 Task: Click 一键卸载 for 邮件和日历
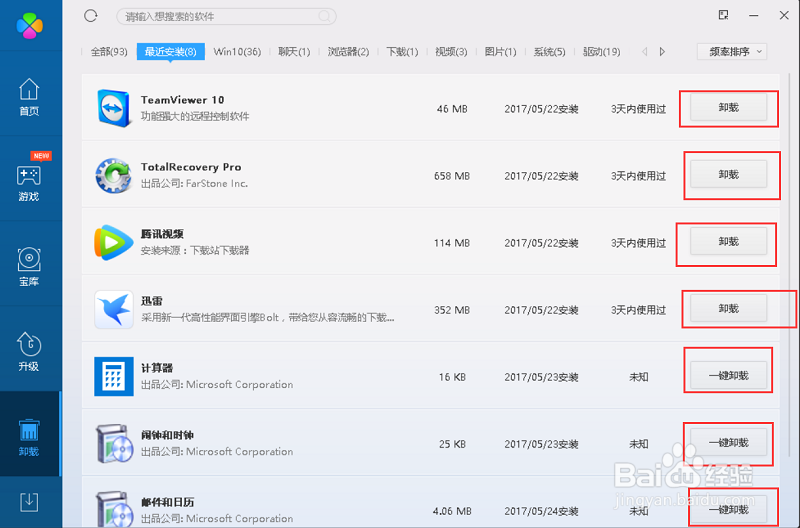click(729, 509)
